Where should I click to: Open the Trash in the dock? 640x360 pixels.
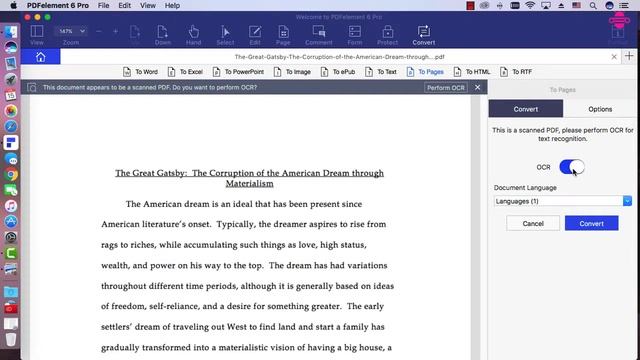coord(11,339)
